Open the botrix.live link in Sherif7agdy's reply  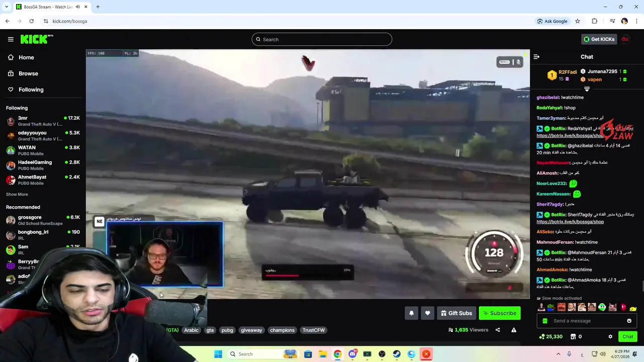point(570,222)
